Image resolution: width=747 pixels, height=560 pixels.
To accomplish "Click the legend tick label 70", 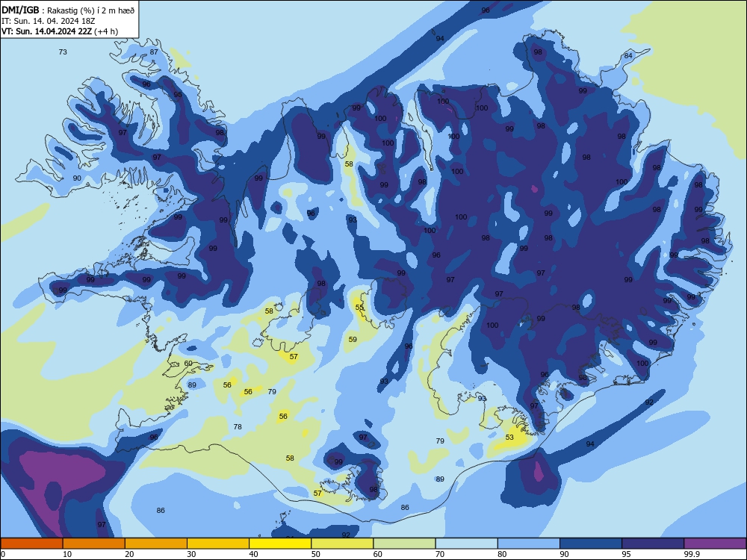I will coord(440,554).
